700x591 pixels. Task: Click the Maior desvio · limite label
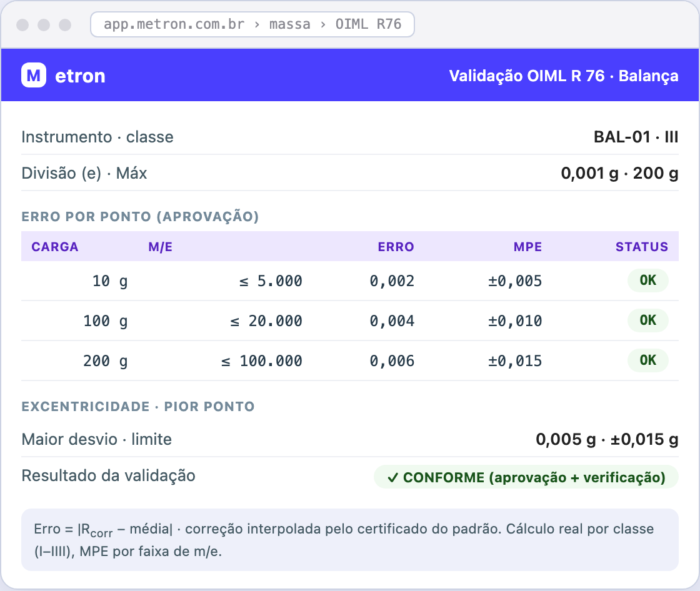96,439
